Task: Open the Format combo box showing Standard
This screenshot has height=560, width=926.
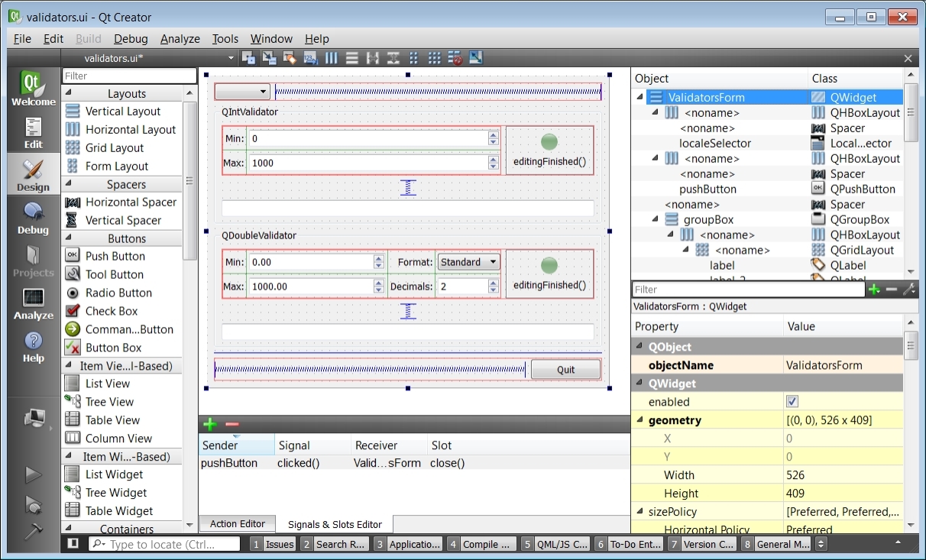Action: coord(468,262)
